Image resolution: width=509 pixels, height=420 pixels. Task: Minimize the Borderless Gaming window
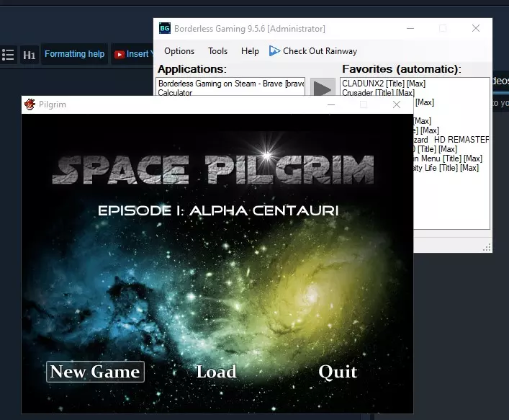pos(410,28)
